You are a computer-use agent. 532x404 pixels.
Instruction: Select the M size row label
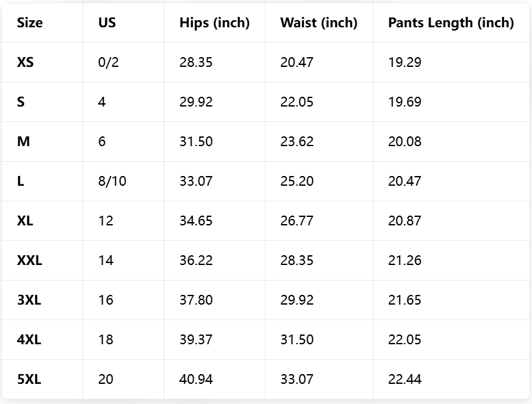(x=23, y=142)
